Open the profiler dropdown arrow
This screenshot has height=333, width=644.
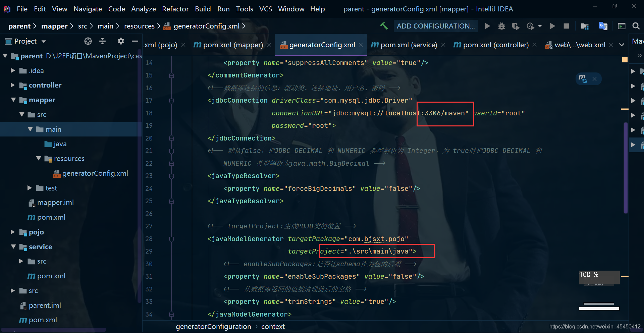click(x=540, y=26)
